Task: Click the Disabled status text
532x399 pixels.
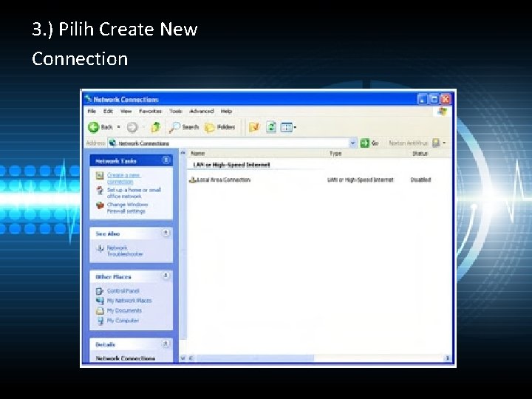Action: (420, 180)
